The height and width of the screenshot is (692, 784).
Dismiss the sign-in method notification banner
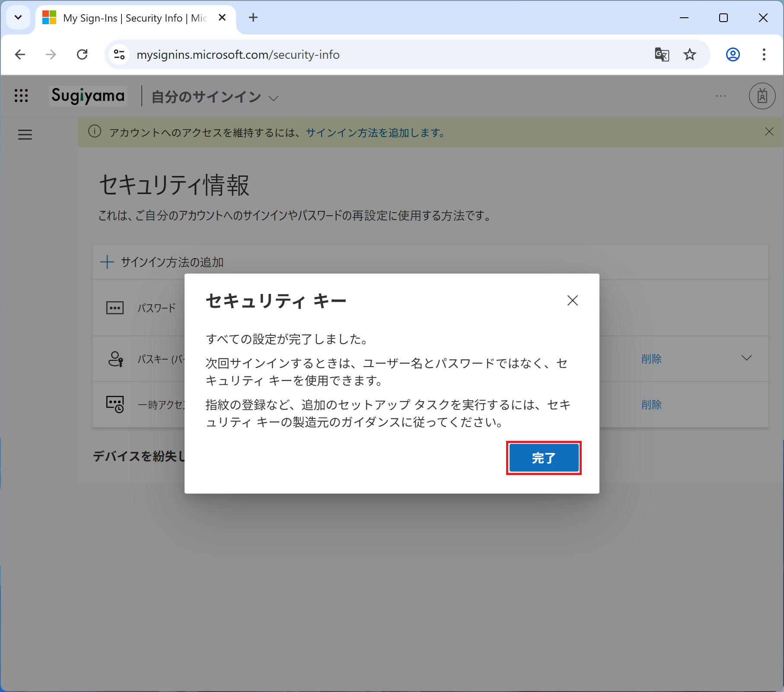tap(769, 132)
